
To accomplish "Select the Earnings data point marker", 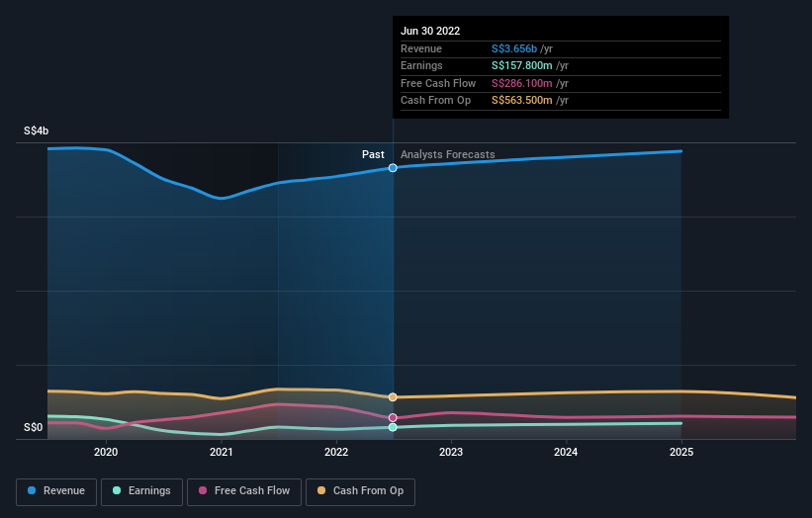I will pyautogui.click(x=393, y=427).
